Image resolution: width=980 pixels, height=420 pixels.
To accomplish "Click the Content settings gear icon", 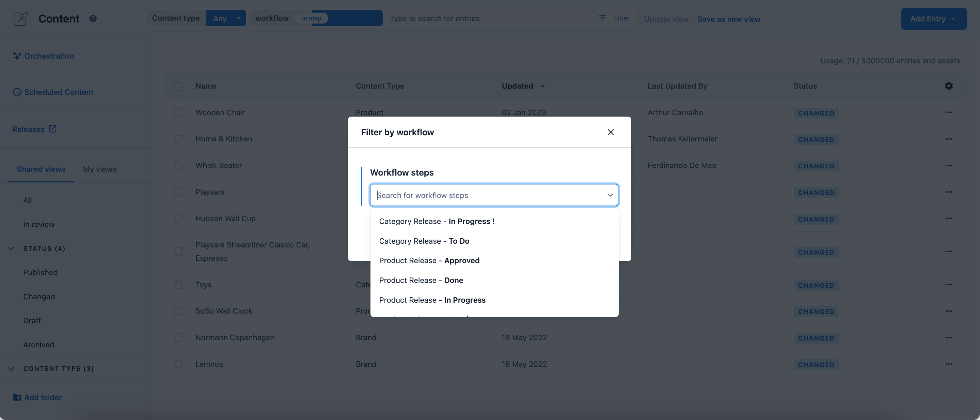I will [x=949, y=86].
